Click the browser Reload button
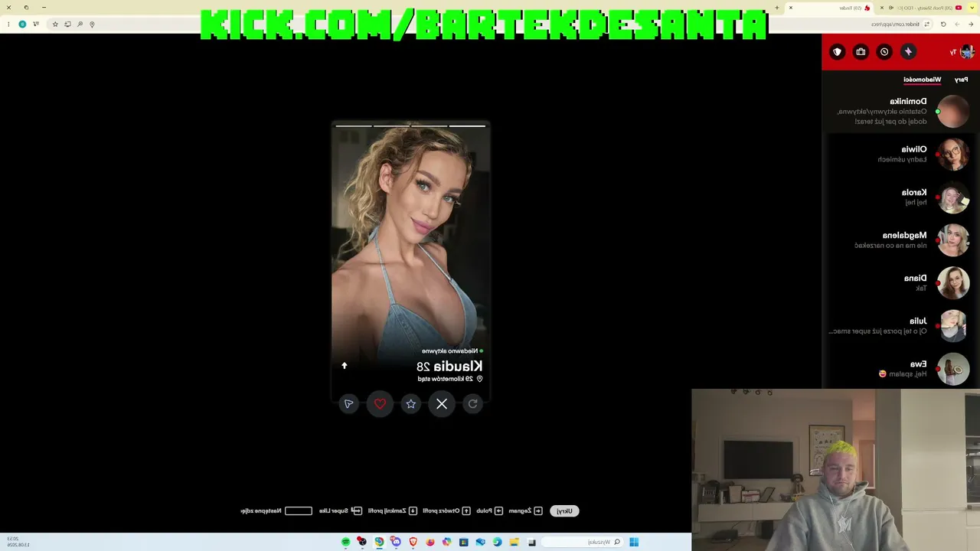 [x=943, y=24]
